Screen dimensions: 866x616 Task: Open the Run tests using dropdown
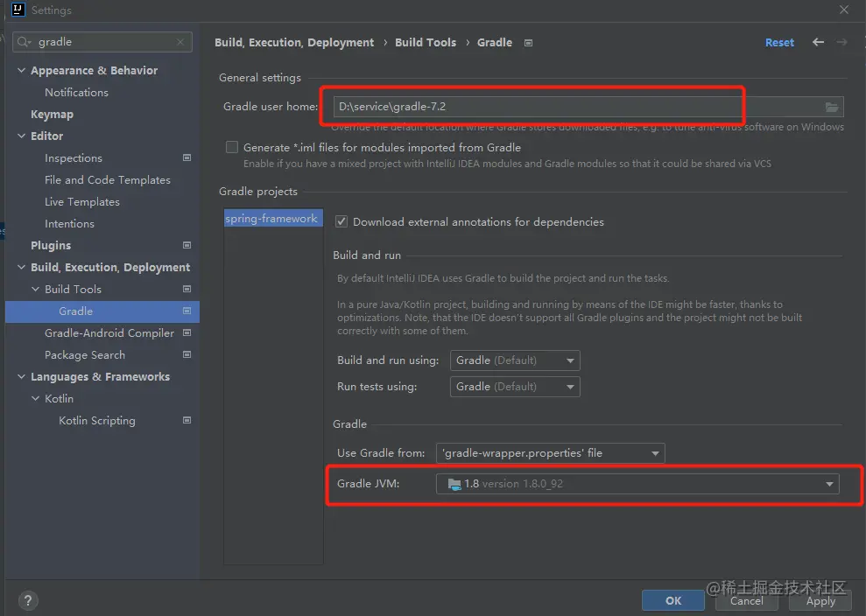[515, 387]
